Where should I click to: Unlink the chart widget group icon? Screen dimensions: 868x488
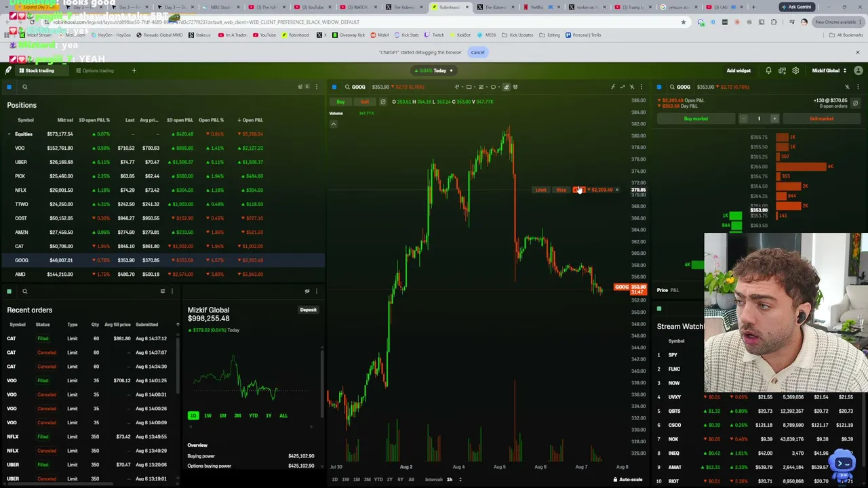pyautogui.click(x=632, y=87)
